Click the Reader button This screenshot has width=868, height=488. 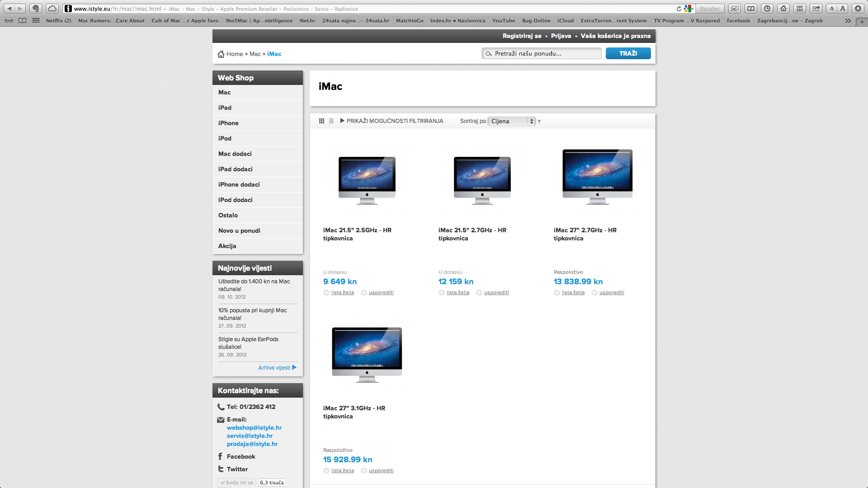710,9
